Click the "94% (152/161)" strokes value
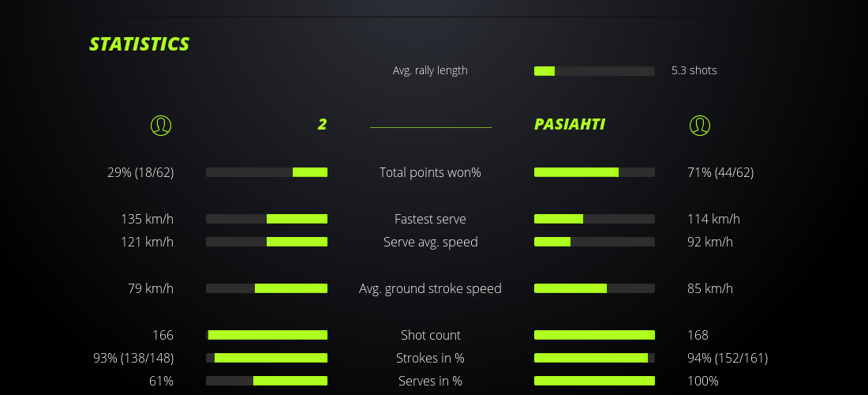 click(x=727, y=358)
